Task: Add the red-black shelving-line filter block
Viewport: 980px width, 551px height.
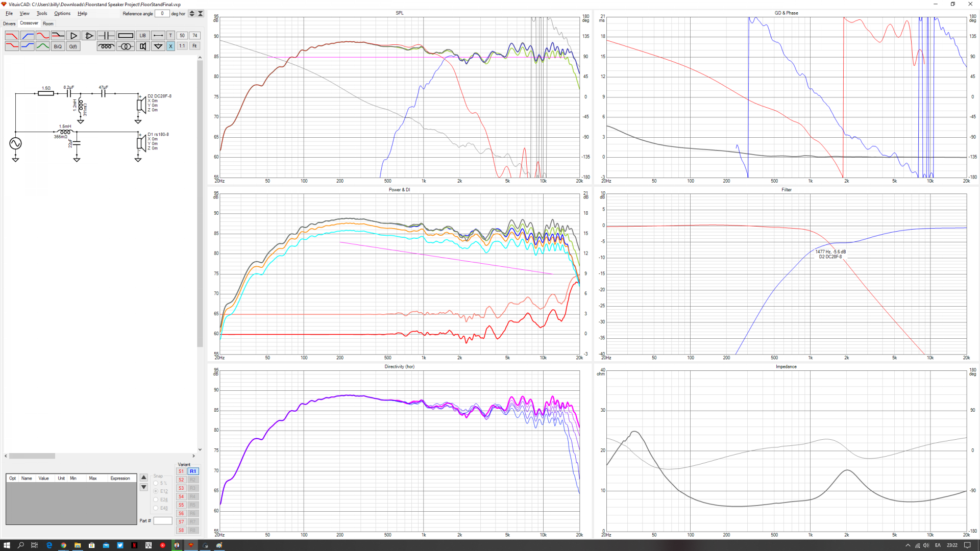Action: pyautogui.click(x=58, y=36)
